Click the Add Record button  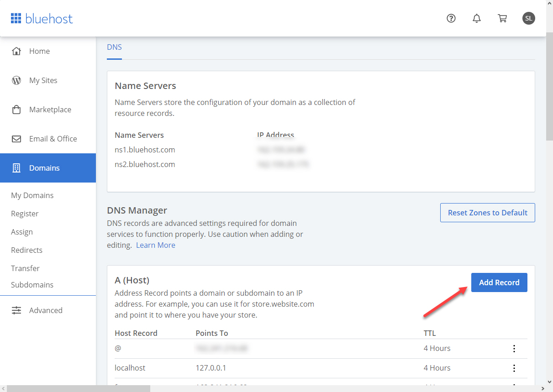point(499,282)
